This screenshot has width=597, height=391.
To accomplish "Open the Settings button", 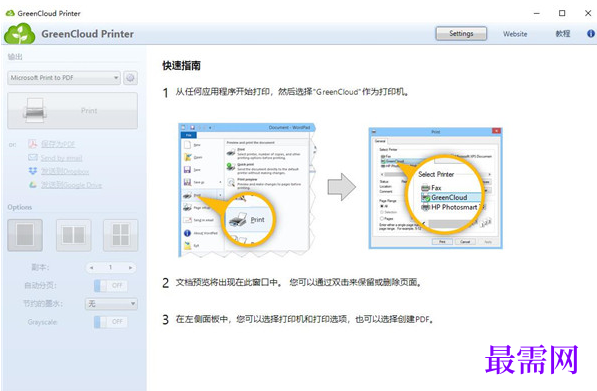I will (461, 34).
